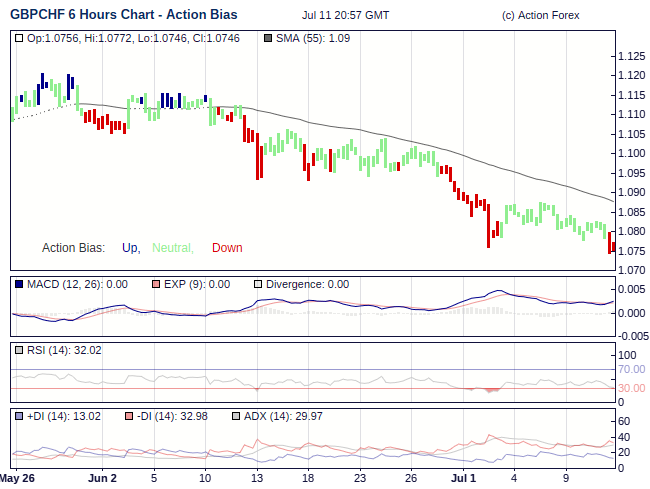Image resolution: width=650 pixels, height=489 pixels.
Task: Click the +DI (14) legend square
Action: (20, 416)
